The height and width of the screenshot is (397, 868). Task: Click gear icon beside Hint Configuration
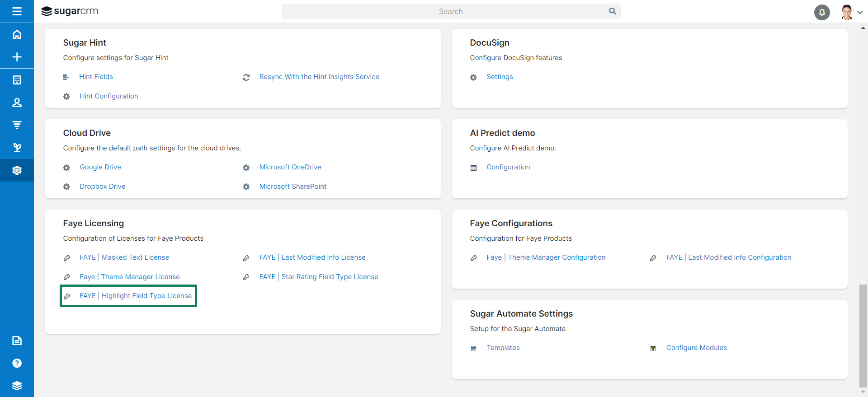tap(66, 96)
